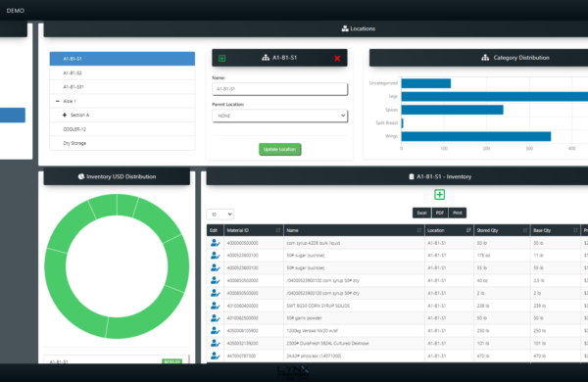The width and height of the screenshot is (588, 382).
Task: Select location A1-B1-S31 in the tree
Action: pyautogui.click(x=122, y=87)
